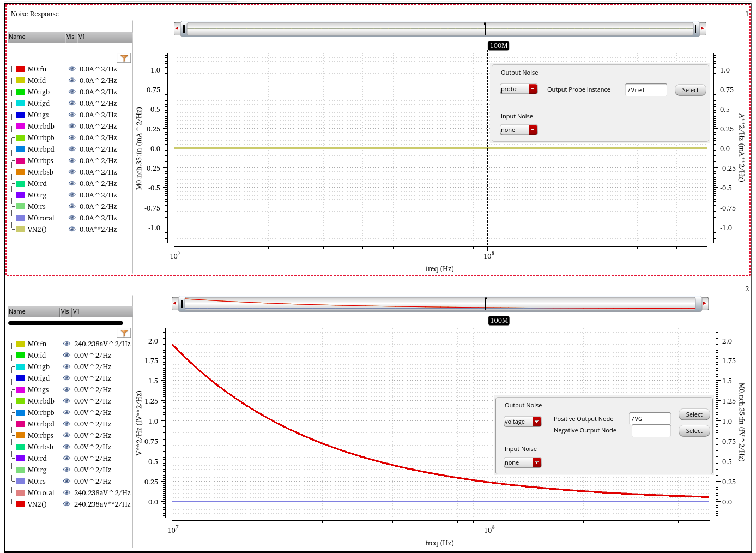The width and height of the screenshot is (756, 553).
Task: Click the red M0:fn color swatch in top legend
Action: [20, 69]
